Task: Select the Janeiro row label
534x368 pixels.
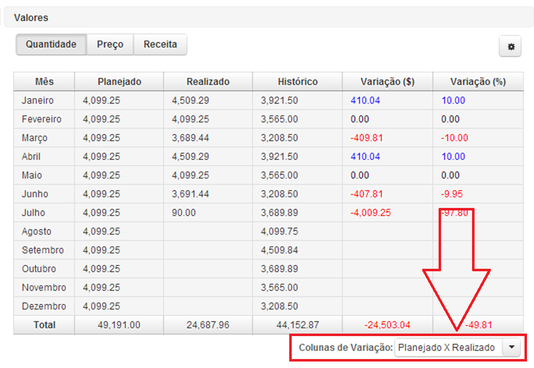Action: point(37,100)
